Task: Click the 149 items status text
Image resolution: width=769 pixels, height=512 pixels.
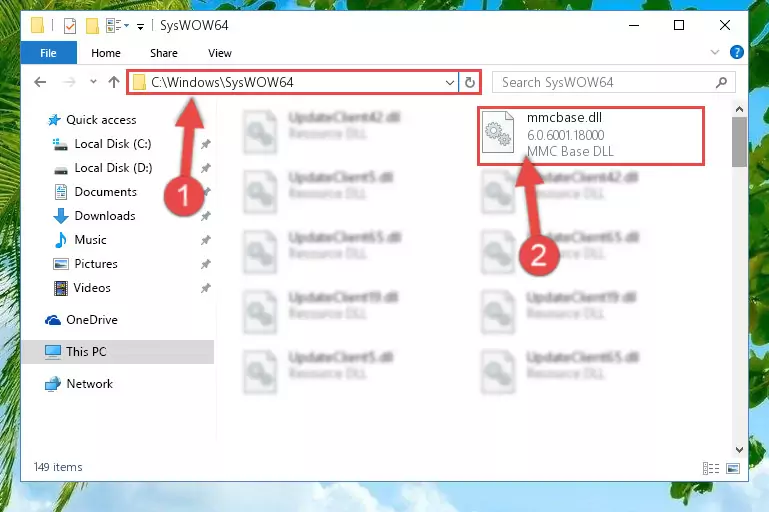Action: click(58, 467)
